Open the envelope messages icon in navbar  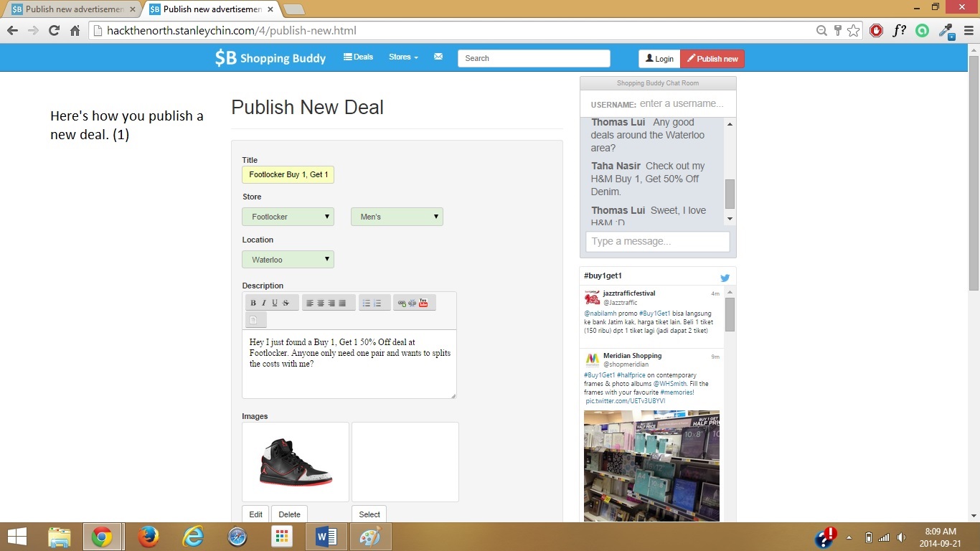pos(438,57)
